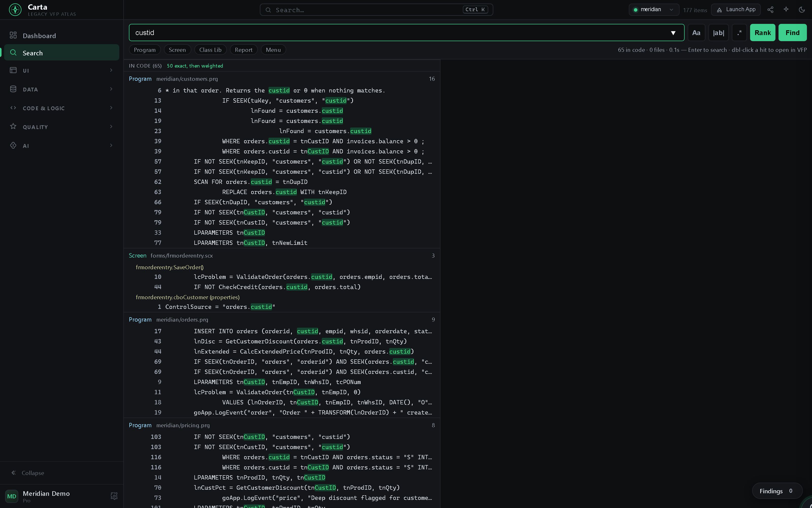Select hit ControlSource = "orders.custid"
This screenshot has height=508, width=812.
point(282,307)
